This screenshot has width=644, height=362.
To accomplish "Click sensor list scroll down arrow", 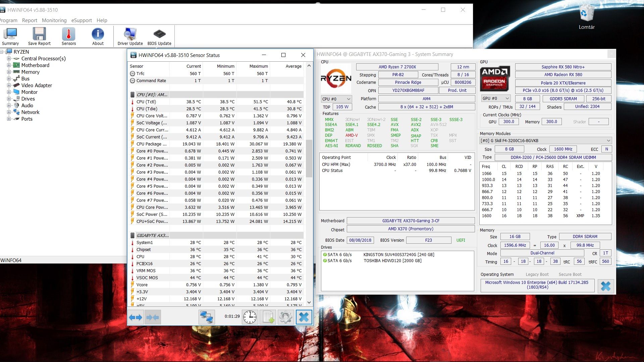I will pos(309,302).
